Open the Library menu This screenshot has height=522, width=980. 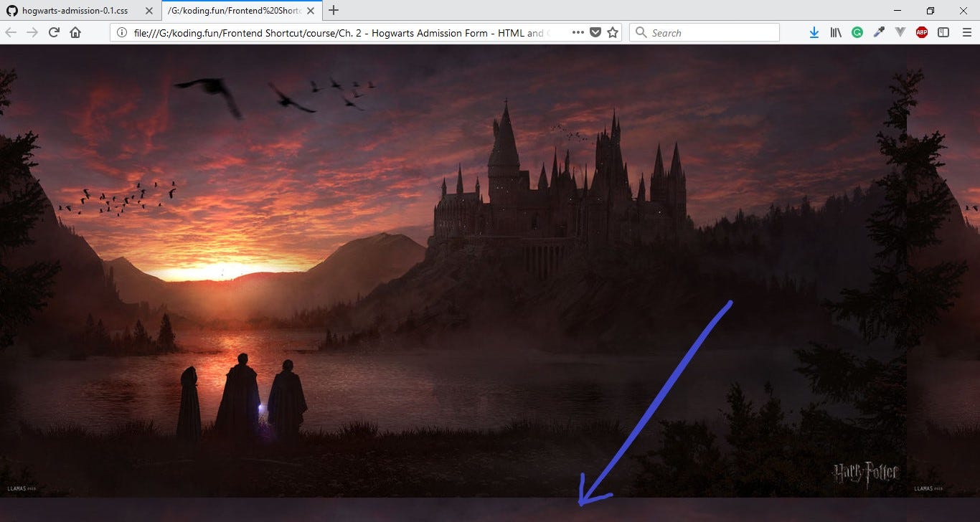pyautogui.click(x=836, y=32)
